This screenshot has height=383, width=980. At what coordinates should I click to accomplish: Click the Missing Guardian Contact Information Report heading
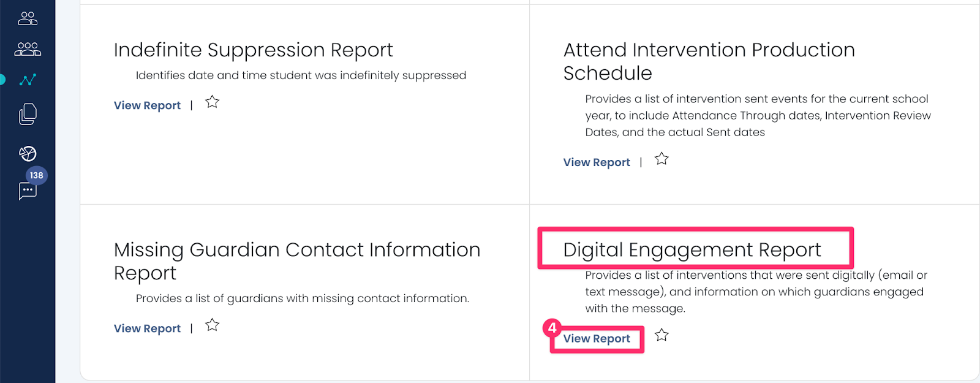[x=297, y=261]
